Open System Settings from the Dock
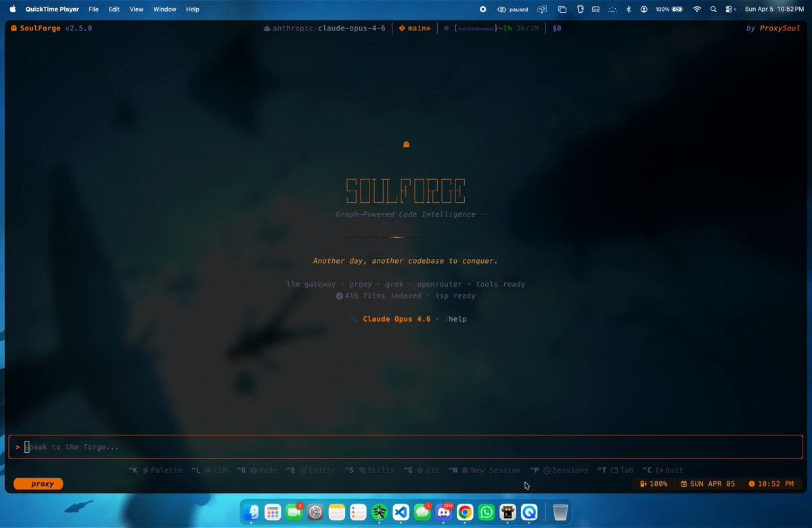This screenshot has height=528, width=812. pyautogui.click(x=315, y=513)
